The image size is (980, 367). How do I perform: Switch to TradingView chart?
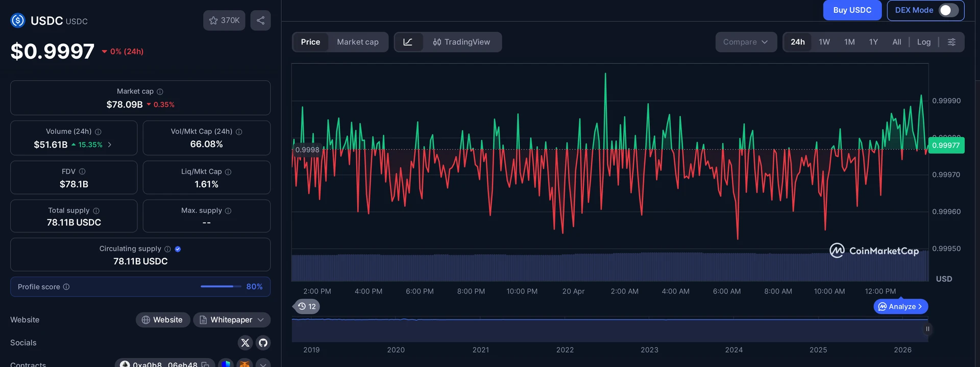click(x=461, y=42)
